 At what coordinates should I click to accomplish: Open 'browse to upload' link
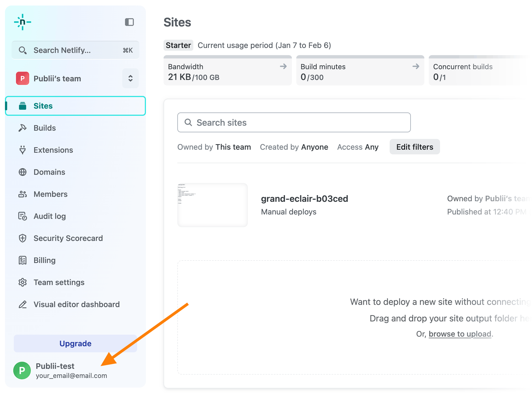(x=460, y=334)
